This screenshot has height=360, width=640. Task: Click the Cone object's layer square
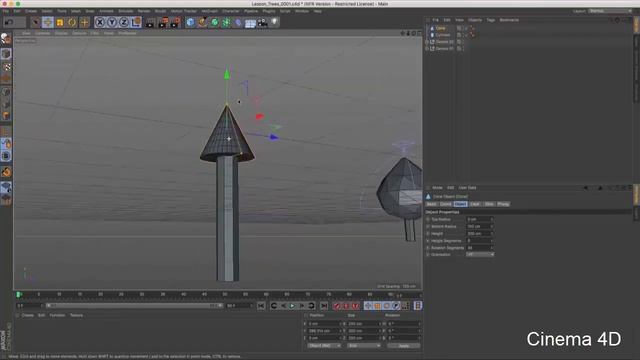point(459,28)
